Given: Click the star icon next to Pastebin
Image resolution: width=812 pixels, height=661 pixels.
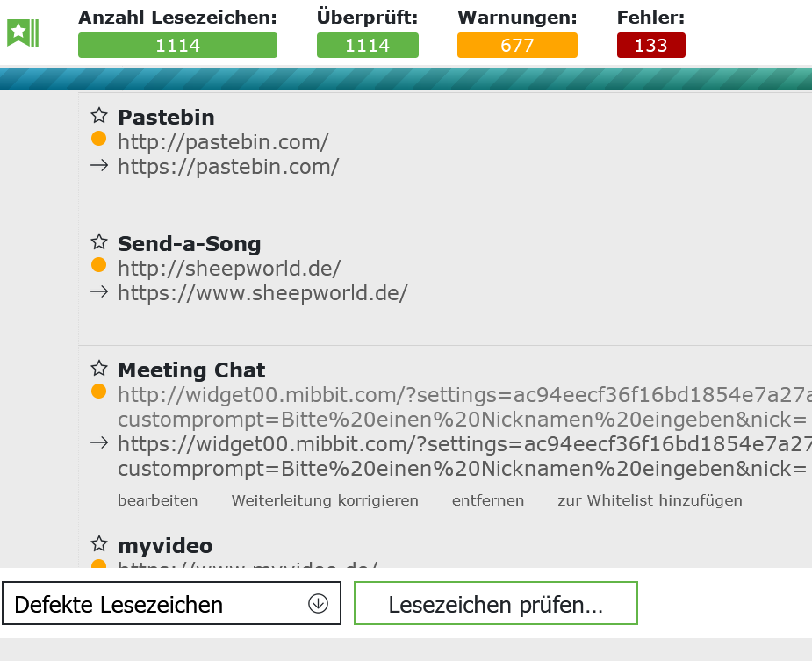Looking at the screenshot, I should tap(99, 116).
